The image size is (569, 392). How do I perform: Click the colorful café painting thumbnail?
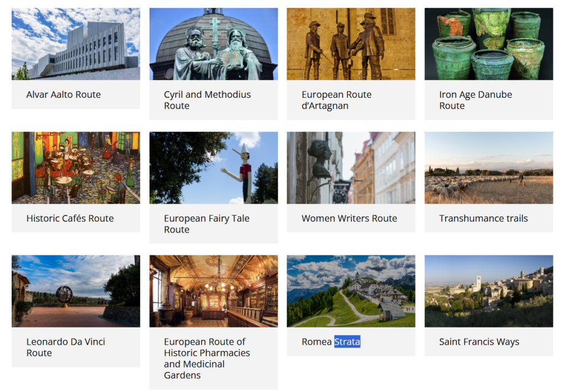point(76,168)
